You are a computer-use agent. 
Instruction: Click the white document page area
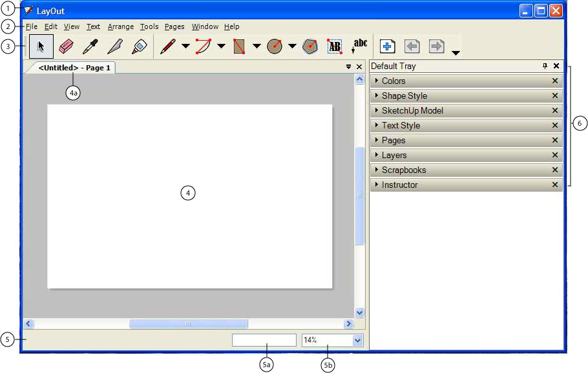point(190,197)
